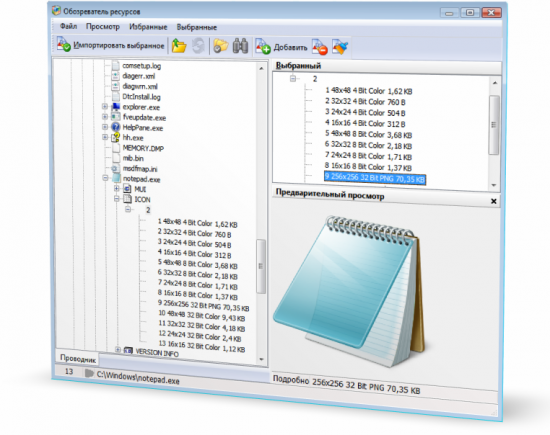Click the binoculars search icon
This screenshot has width=550, height=435.
pos(240,46)
